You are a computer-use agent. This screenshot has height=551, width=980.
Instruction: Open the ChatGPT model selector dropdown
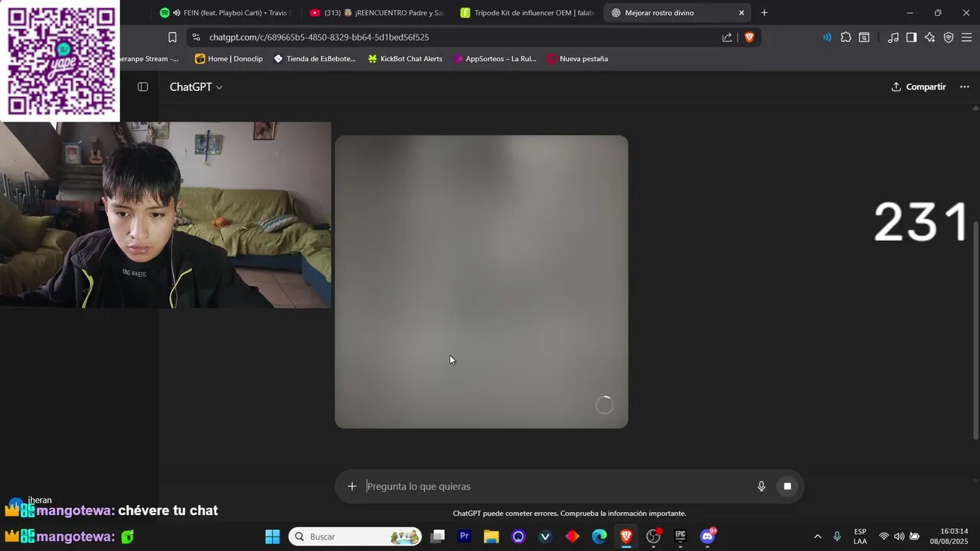[x=196, y=87]
